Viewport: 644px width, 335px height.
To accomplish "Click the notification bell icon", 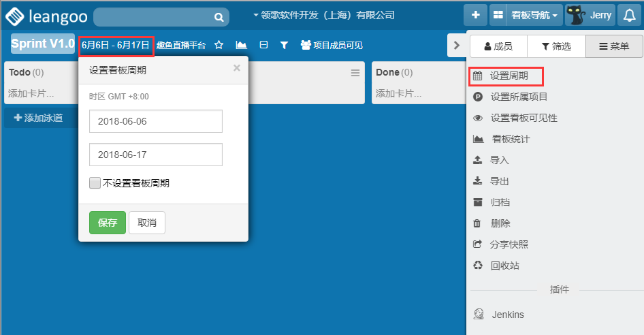I will click(630, 15).
